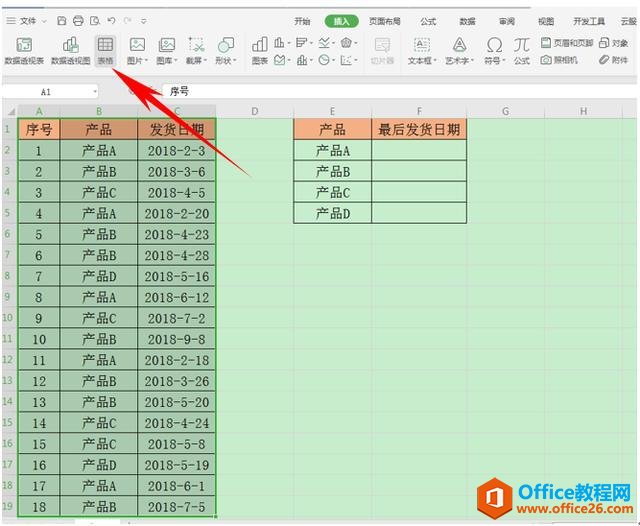640x526 pixels.
Task: Insert 页眉和页脚 header and footer
Action: (567, 43)
